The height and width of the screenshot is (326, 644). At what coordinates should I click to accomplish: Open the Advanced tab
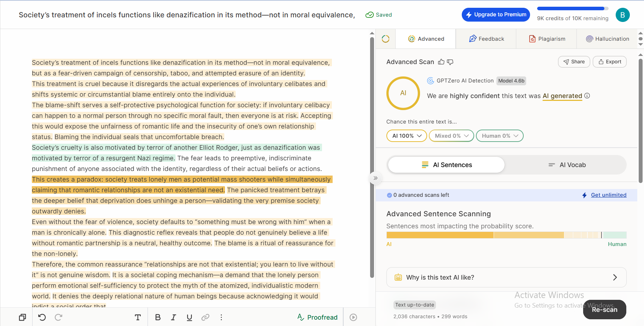click(x=426, y=39)
